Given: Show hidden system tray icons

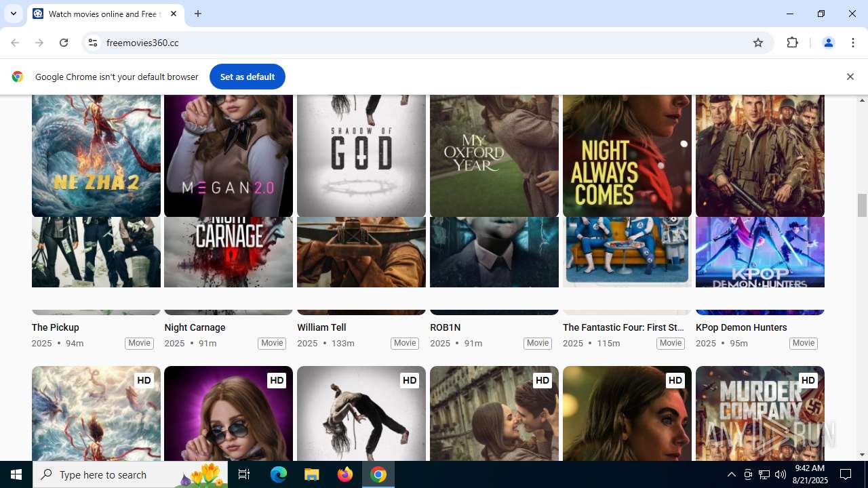Looking at the screenshot, I should [731, 474].
